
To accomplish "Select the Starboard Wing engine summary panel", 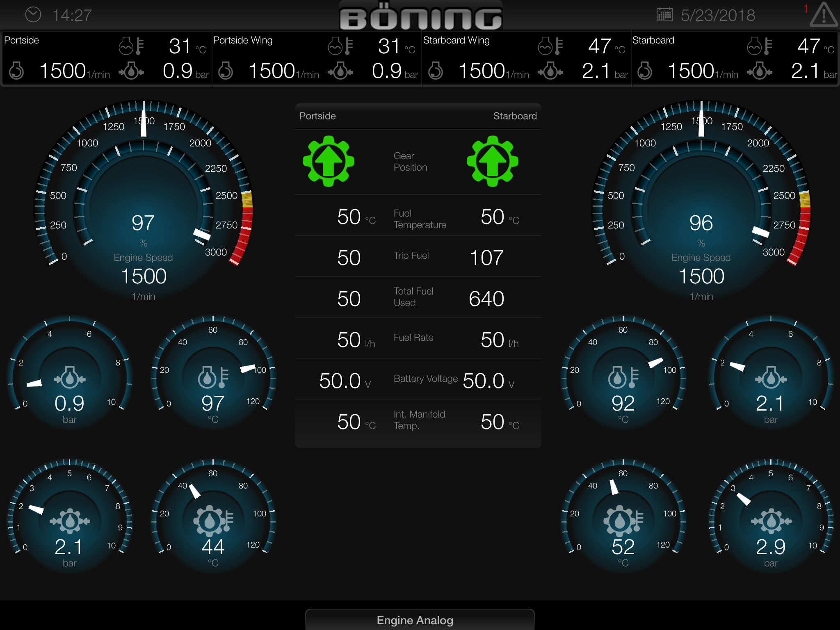I will tap(526, 58).
